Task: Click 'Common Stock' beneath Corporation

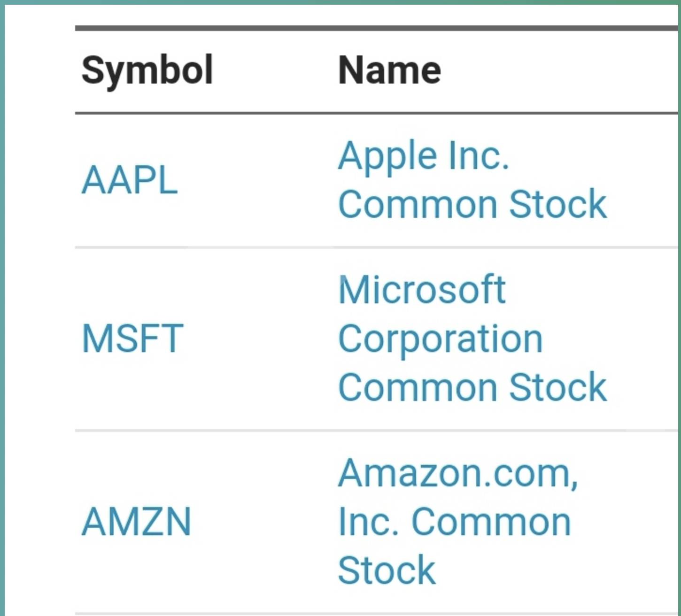Action: (472, 387)
